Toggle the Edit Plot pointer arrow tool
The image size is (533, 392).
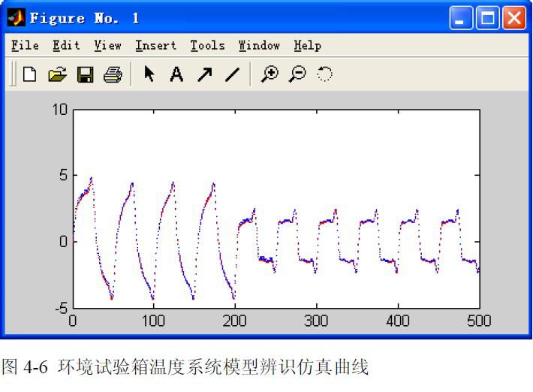(149, 74)
